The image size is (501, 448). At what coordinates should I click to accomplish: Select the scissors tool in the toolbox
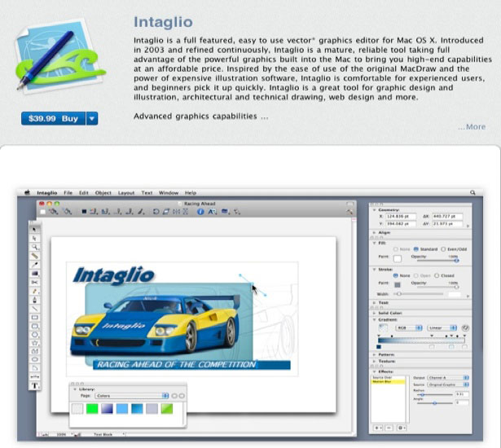point(34,282)
